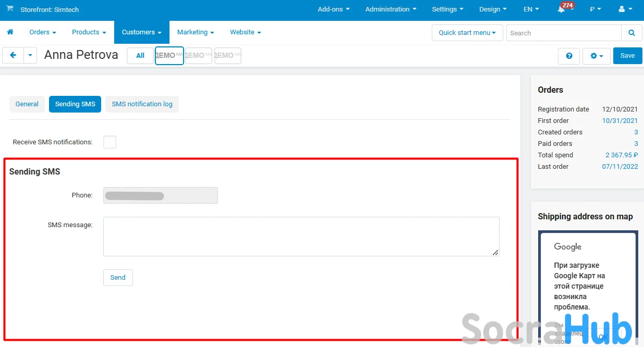The image size is (644, 347).
Task: Click the search magnifier button
Action: click(631, 33)
